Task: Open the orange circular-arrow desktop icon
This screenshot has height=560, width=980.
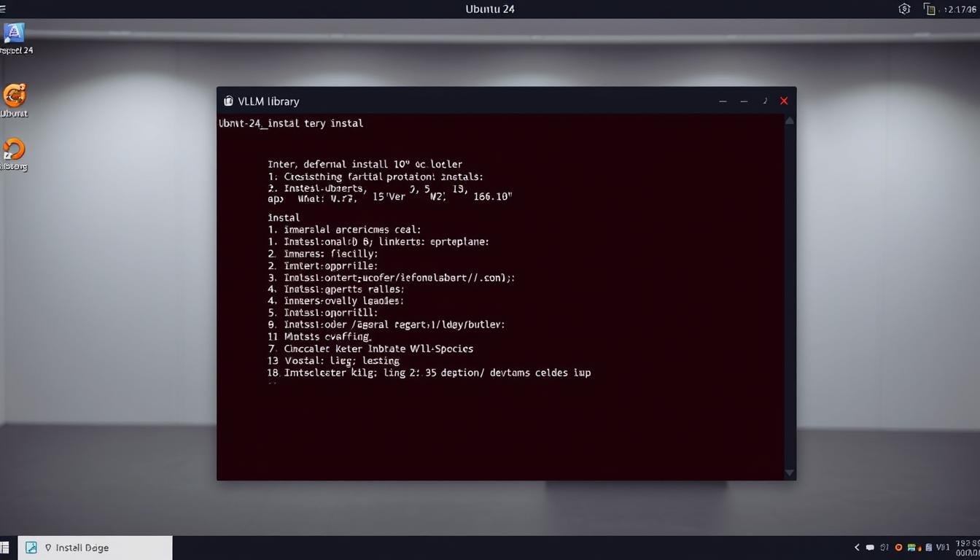Action: [x=14, y=149]
